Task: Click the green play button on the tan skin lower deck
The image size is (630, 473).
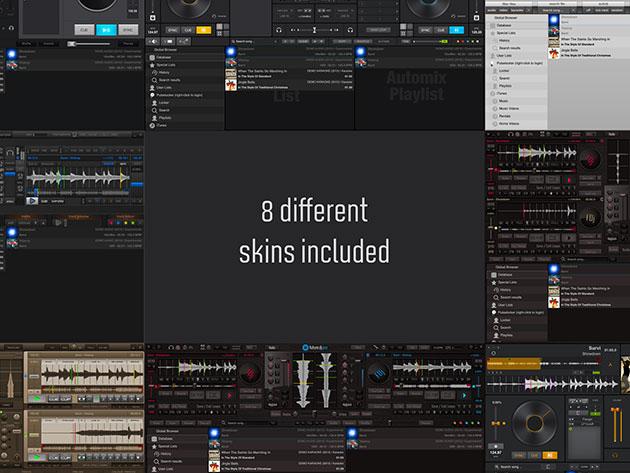Action: (37, 457)
